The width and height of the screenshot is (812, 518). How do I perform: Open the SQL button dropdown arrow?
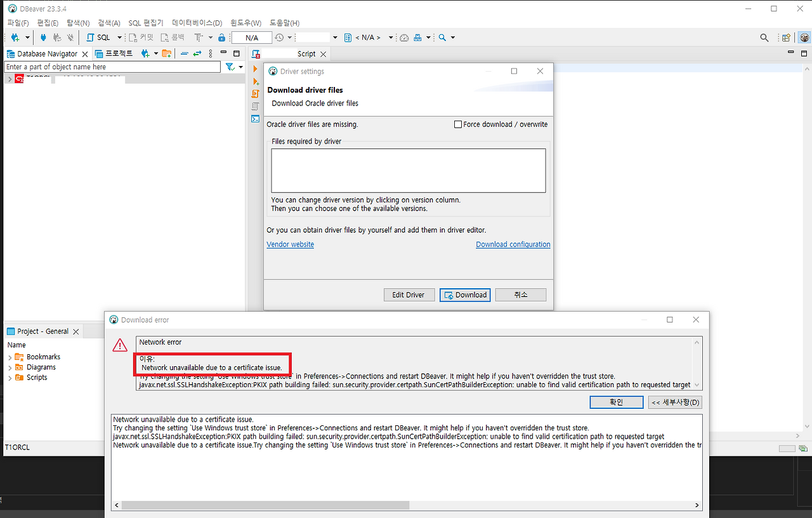tap(119, 38)
